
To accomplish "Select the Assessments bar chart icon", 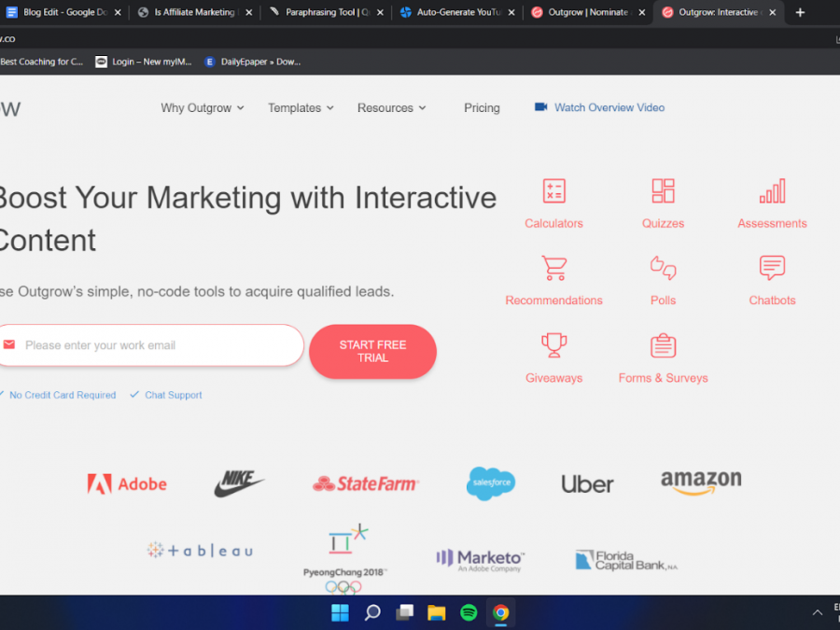I will (x=772, y=191).
